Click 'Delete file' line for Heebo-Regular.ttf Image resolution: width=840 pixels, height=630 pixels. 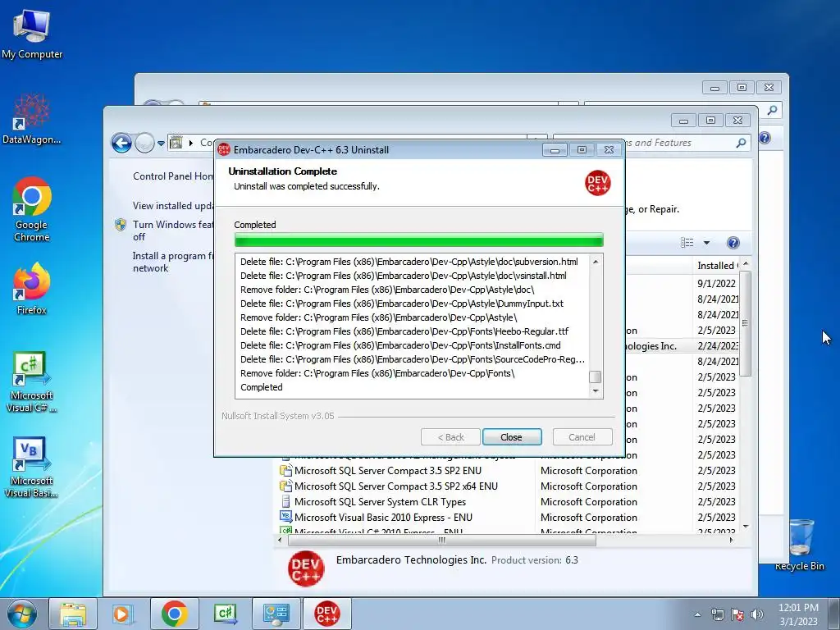click(404, 331)
